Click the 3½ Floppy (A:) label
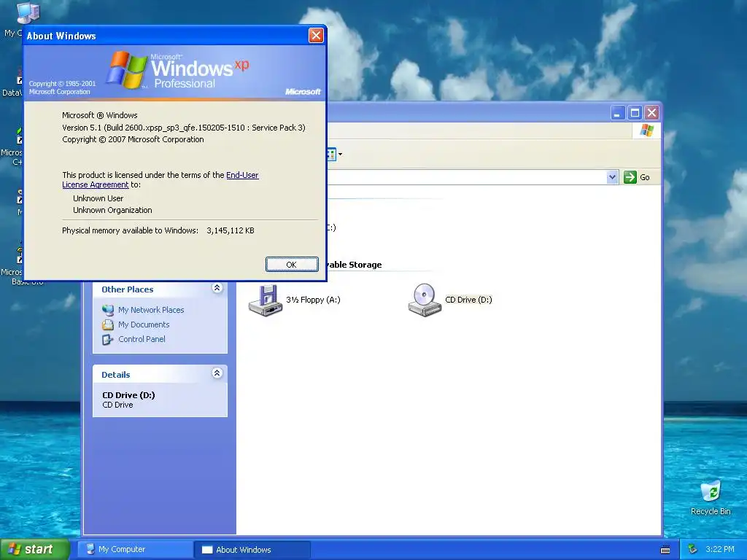This screenshot has height=560, width=747. pos(313,300)
